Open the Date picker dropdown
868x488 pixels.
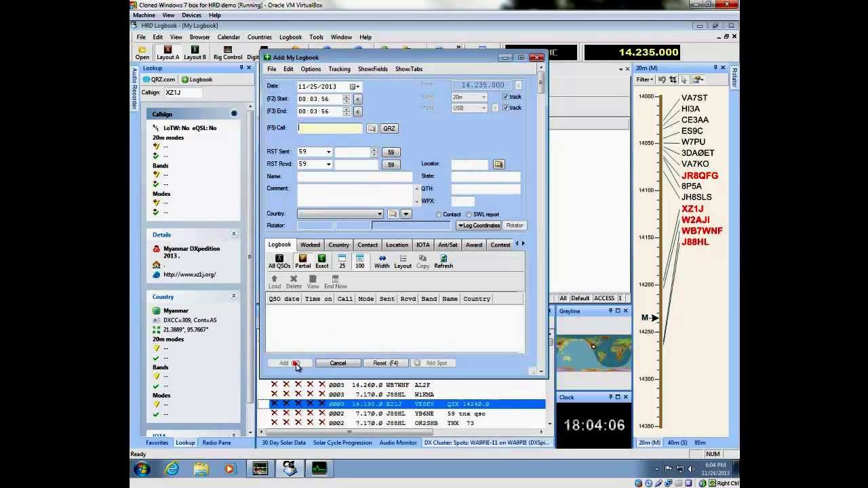click(x=357, y=87)
